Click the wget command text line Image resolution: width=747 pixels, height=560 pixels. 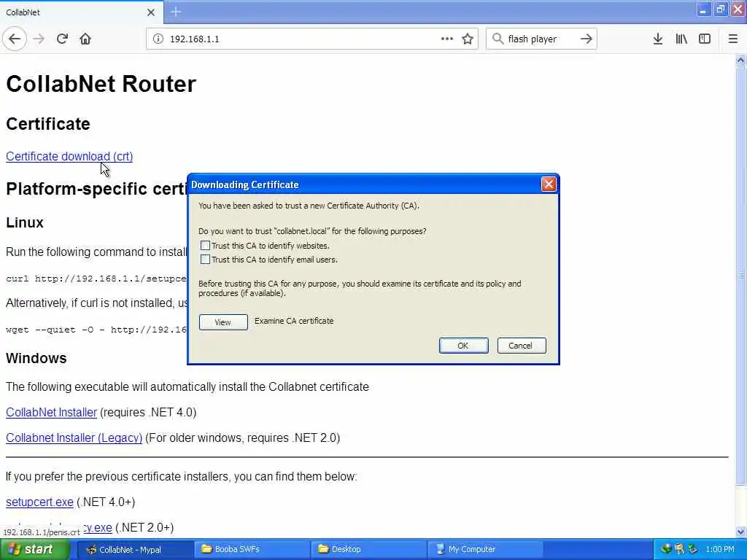(96, 330)
